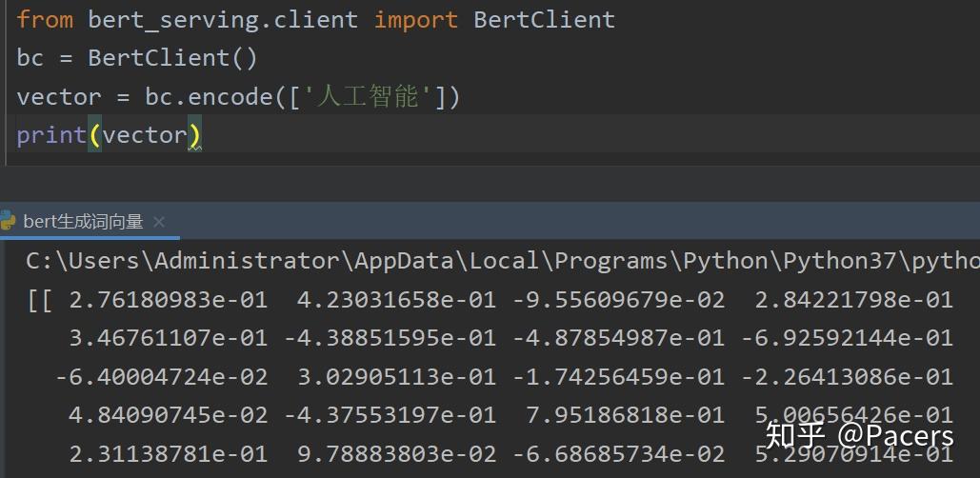The width and height of the screenshot is (980, 478).
Task: Click the vector argument inside print
Action: pos(144,135)
